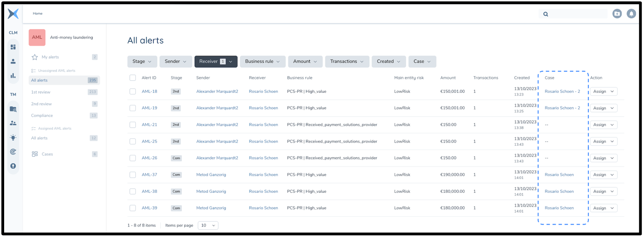Viewport: 644px width, 238px height.
Task: Open the AML-25 alert link
Action: point(149,141)
